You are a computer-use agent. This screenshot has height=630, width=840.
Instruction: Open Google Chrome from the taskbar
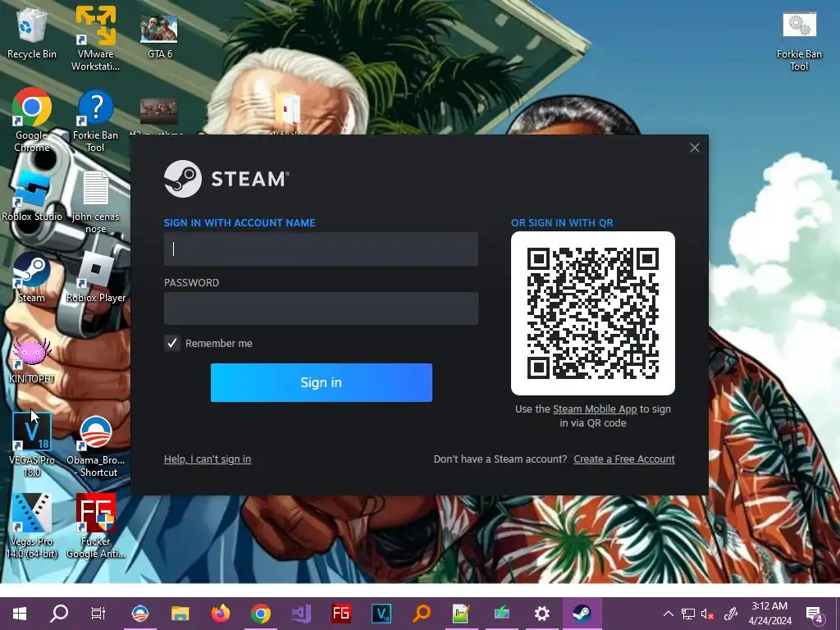coord(260,613)
